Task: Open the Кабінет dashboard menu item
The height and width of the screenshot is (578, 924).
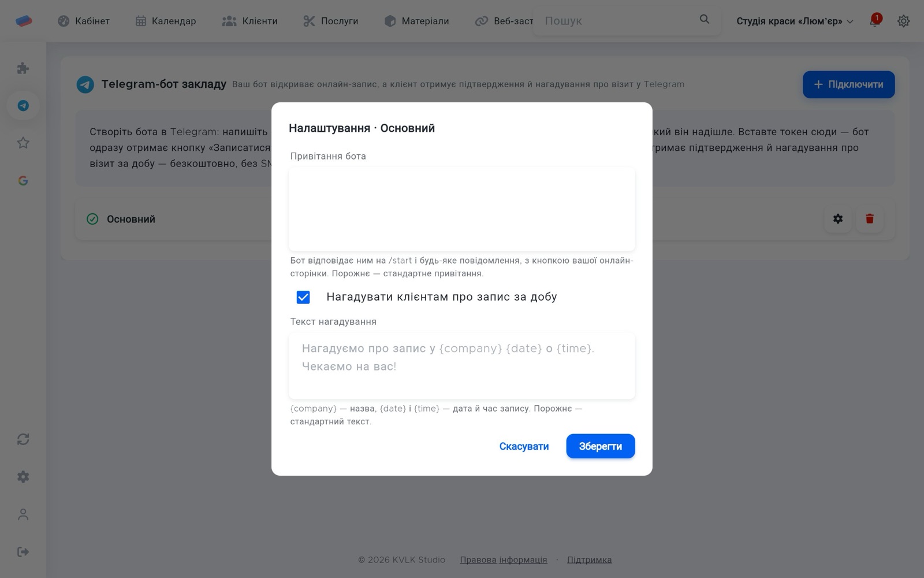Action: coord(84,21)
